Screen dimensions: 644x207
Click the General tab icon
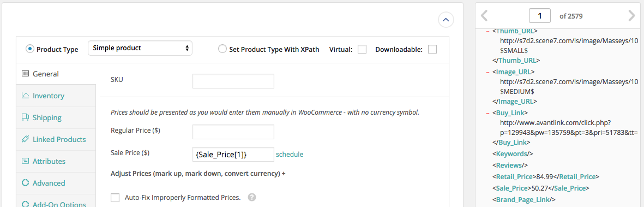click(25, 74)
